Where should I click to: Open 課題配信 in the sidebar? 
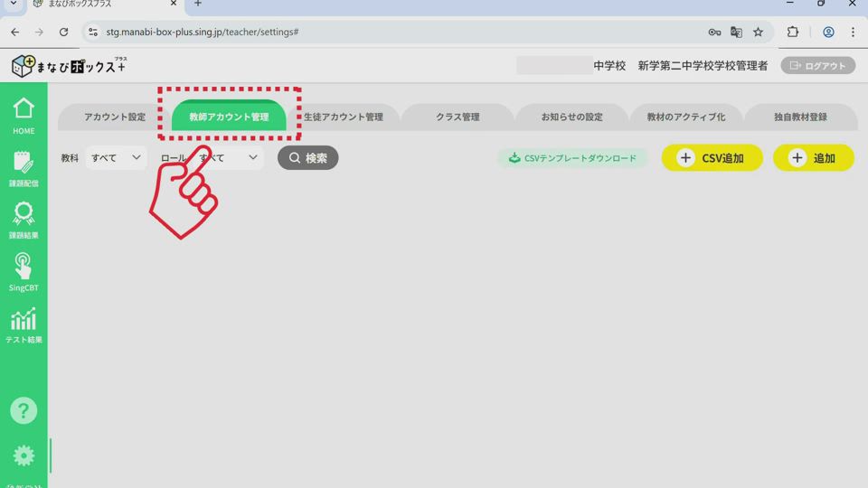point(24,168)
